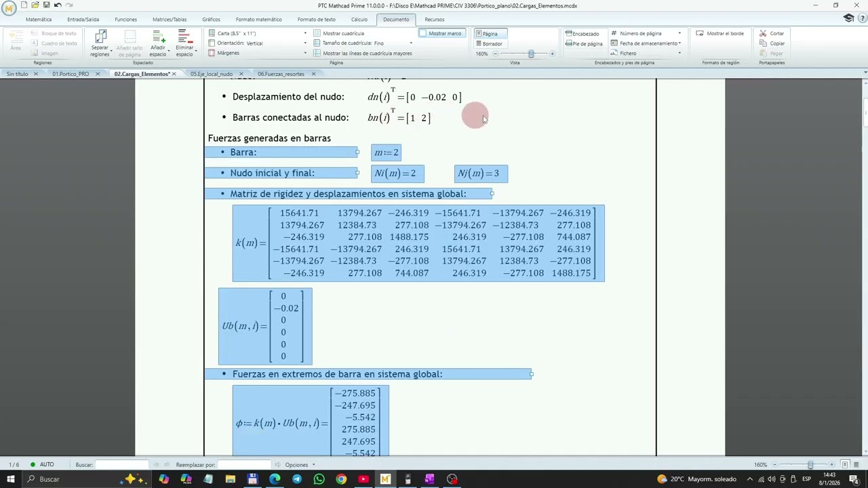Undo the last action
The image size is (868, 488).
pos(57,5)
